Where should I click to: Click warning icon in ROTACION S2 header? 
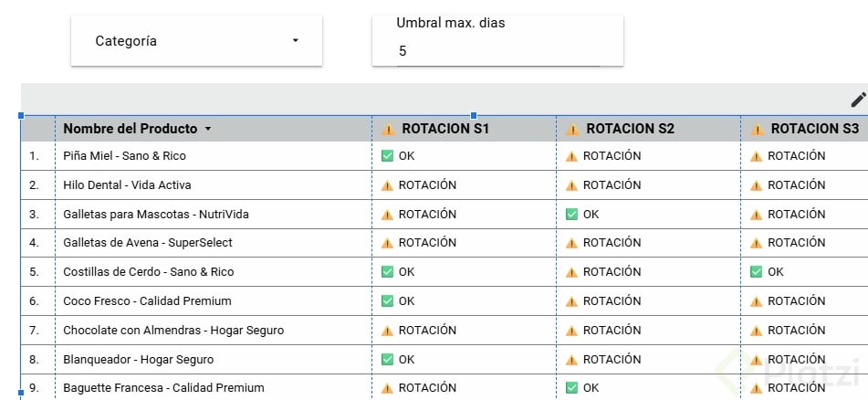[x=572, y=130]
